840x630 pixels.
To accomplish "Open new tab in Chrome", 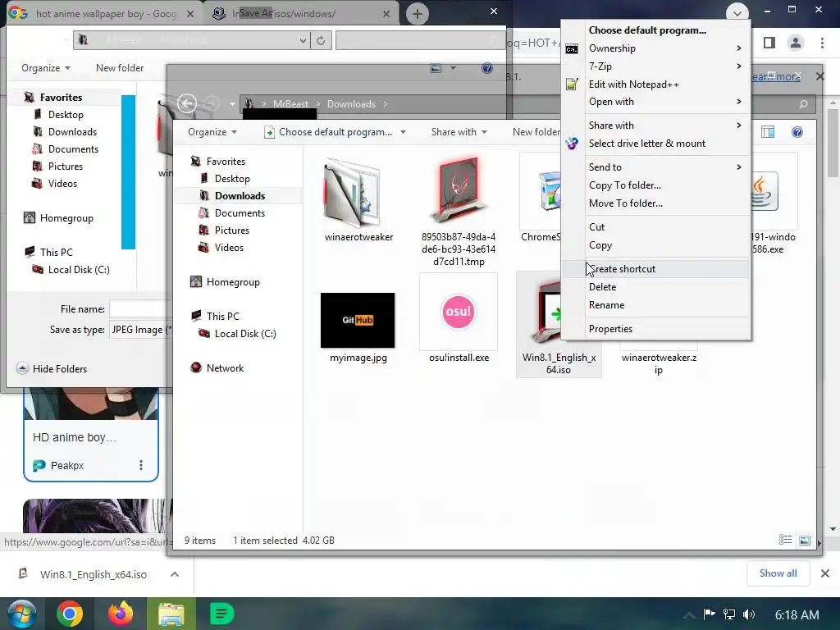I will pyautogui.click(x=418, y=14).
